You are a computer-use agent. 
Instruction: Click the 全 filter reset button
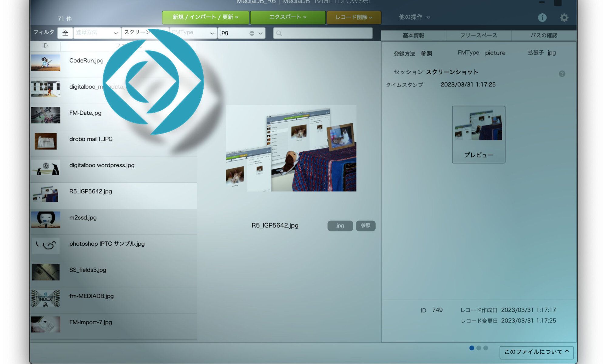click(x=65, y=33)
